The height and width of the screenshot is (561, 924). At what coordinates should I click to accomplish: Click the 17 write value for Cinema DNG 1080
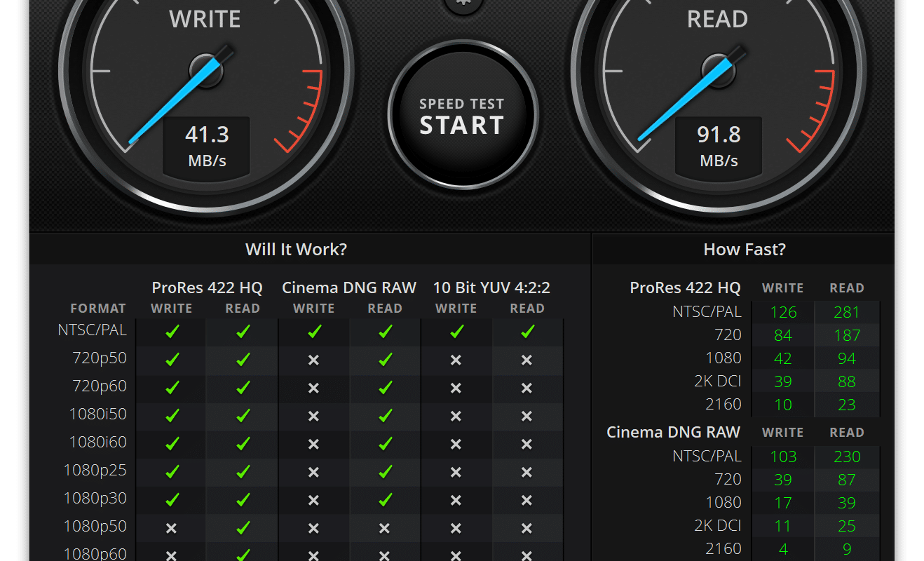pyautogui.click(x=783, y=503)
